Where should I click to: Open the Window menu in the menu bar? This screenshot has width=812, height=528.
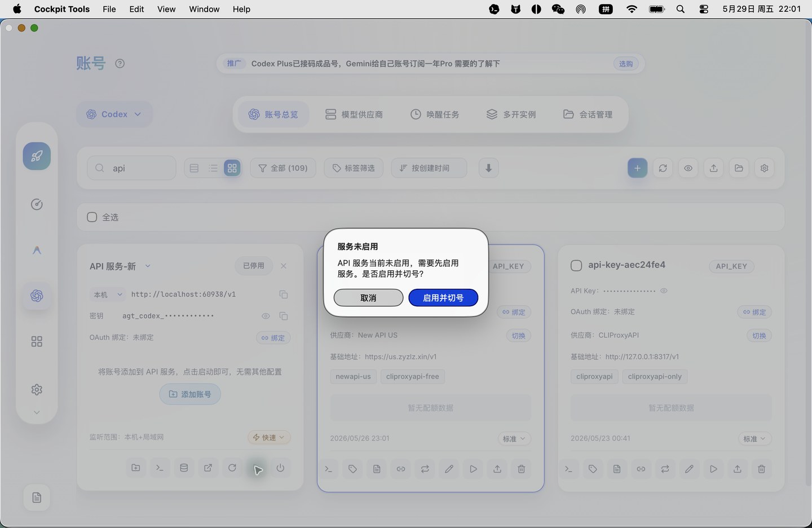(204, 9)
